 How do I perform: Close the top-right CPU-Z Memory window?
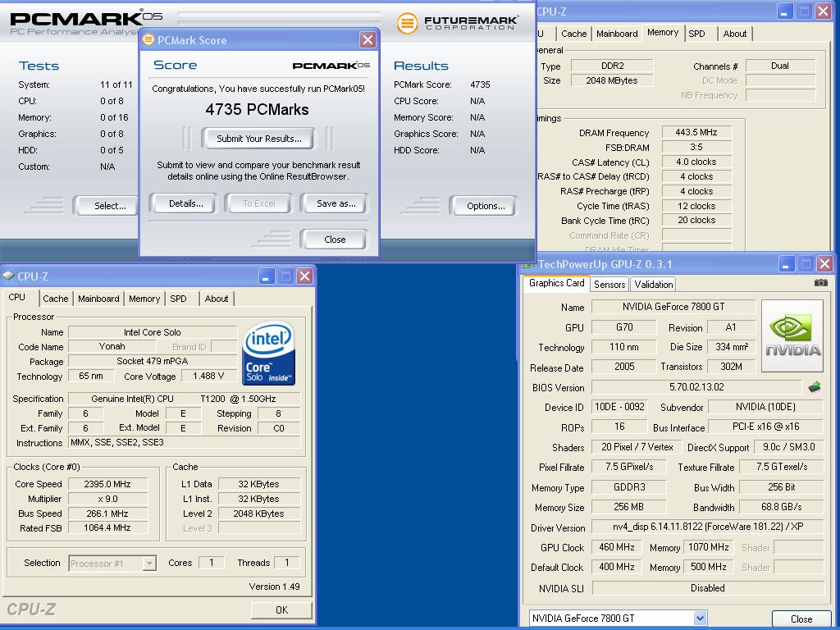click(x=823, y=11)
